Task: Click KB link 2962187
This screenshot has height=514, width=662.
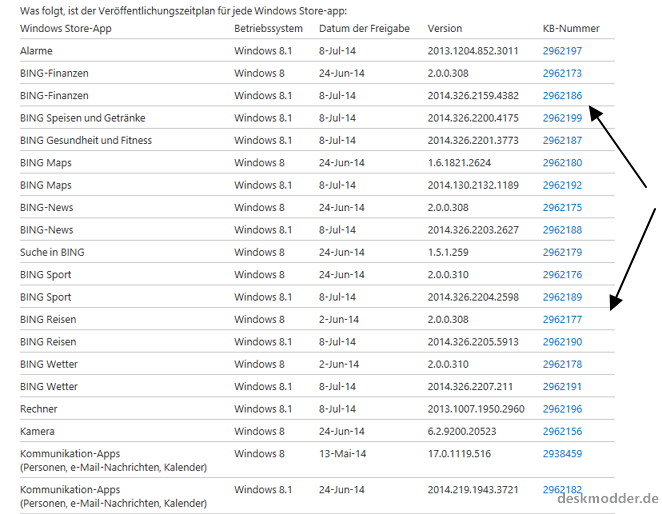Action: (562, 140)
